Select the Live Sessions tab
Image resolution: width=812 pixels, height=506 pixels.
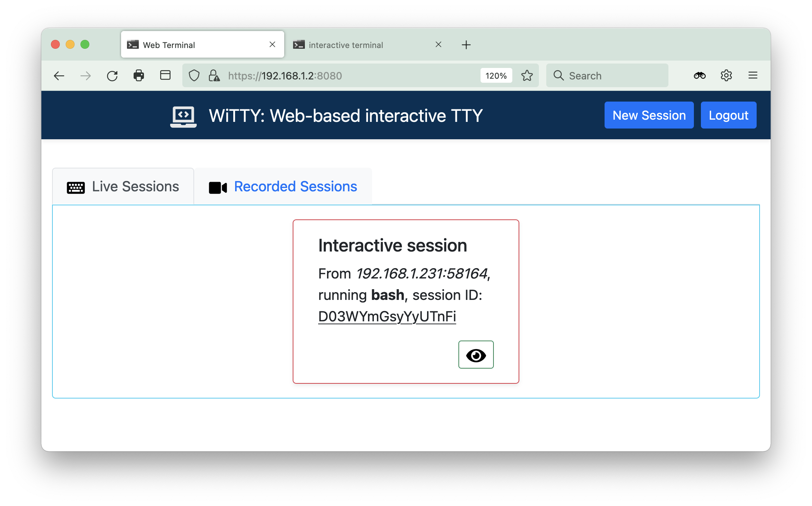pos(123,187)
